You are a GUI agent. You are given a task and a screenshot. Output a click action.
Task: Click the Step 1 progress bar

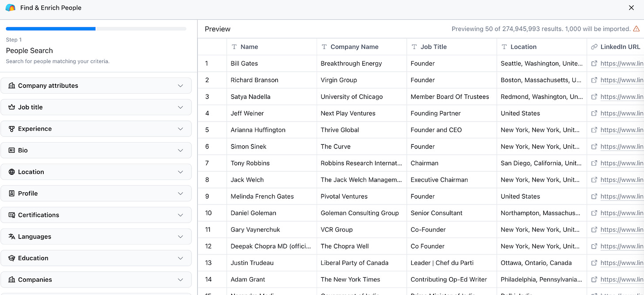[x=96, y=29]
